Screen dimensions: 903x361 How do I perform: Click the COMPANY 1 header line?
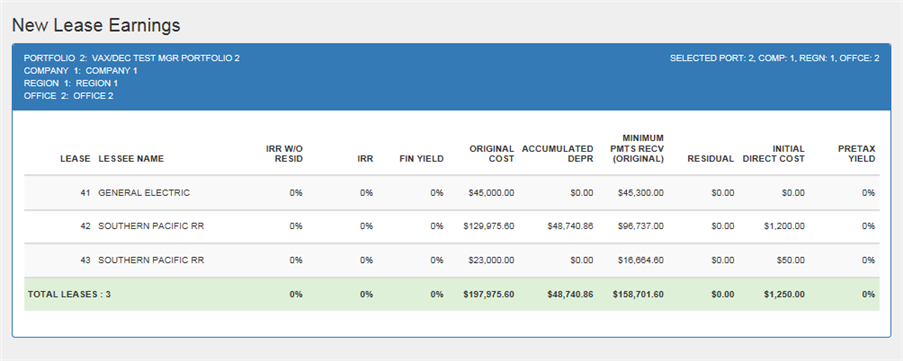pos(81,71)
